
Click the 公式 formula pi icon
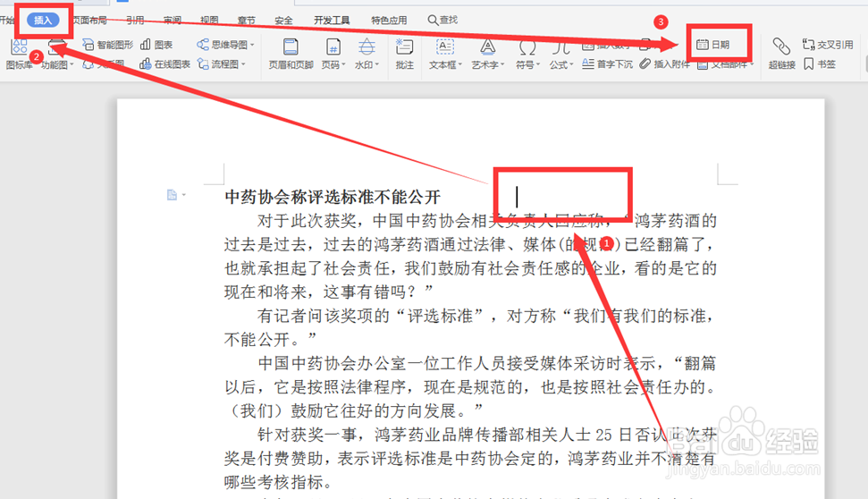point(560,47)
